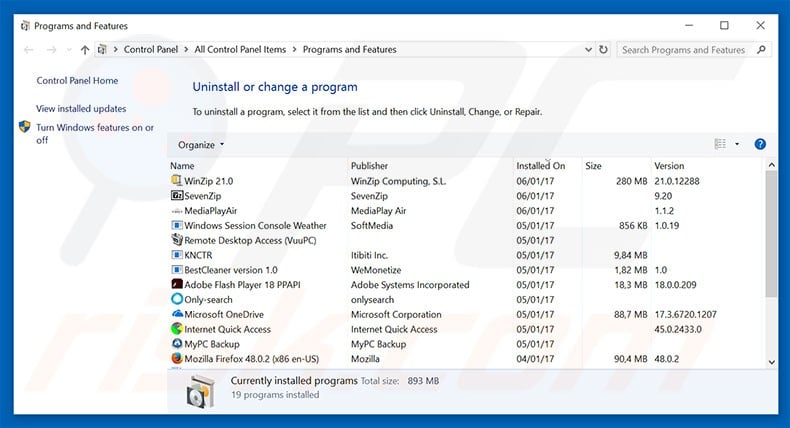This screenshot has height=428, width=790.
Task: Click the Programs and Features title bar icon
Action: (x=25, y=26)
